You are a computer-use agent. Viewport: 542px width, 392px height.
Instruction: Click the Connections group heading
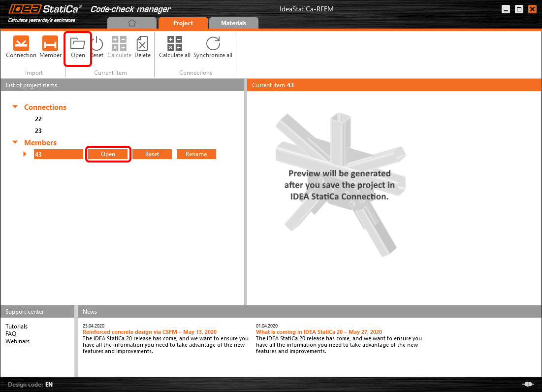pos(45,107)
